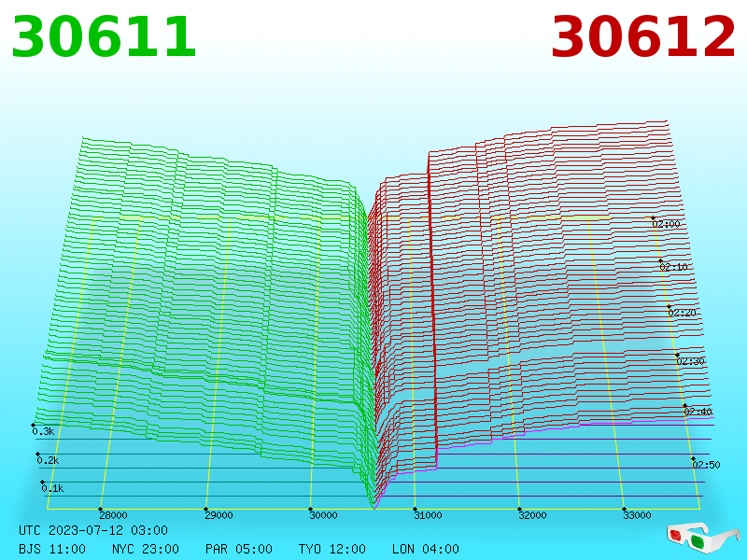Click the PAR 05:00 clock
The width and height of the screenshot is (747, 560).
click(239, 549)
